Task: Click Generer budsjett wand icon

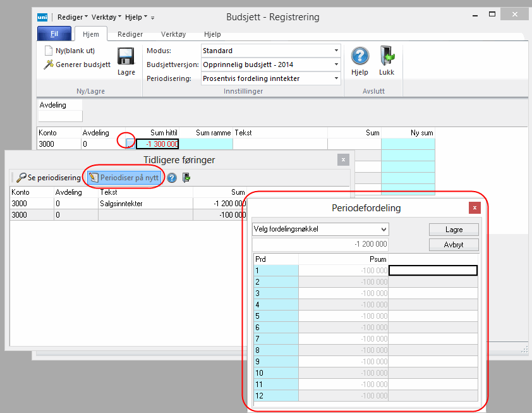Action: coord(49,65)
